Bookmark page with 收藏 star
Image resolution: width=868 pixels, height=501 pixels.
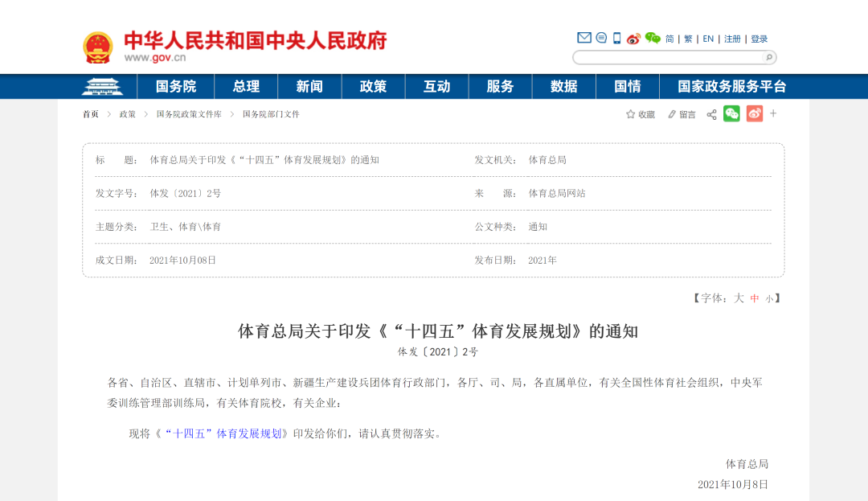(x=641, y=114)
